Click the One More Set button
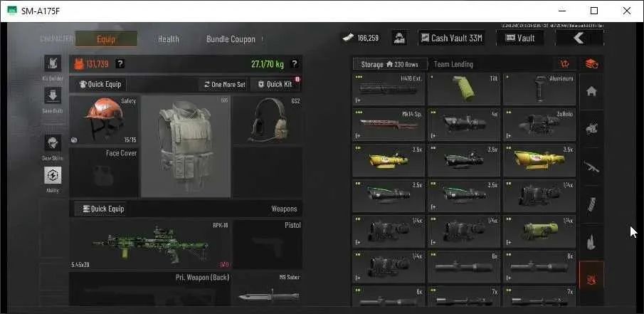644x314 pixels. click(224, 84)
